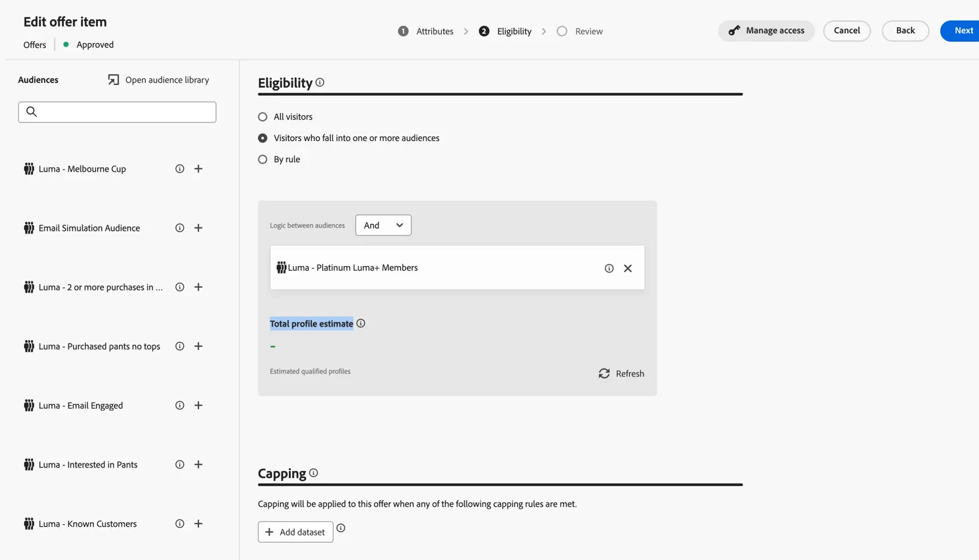Open audience library link
Viewport: 979px width, 560px height.
point(158,80)
